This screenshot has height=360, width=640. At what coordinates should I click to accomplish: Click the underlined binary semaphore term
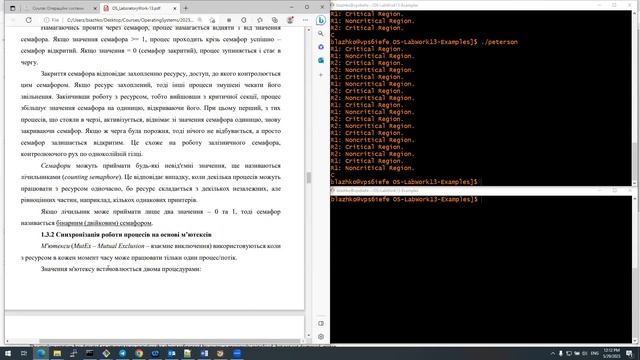coord(104,223)
